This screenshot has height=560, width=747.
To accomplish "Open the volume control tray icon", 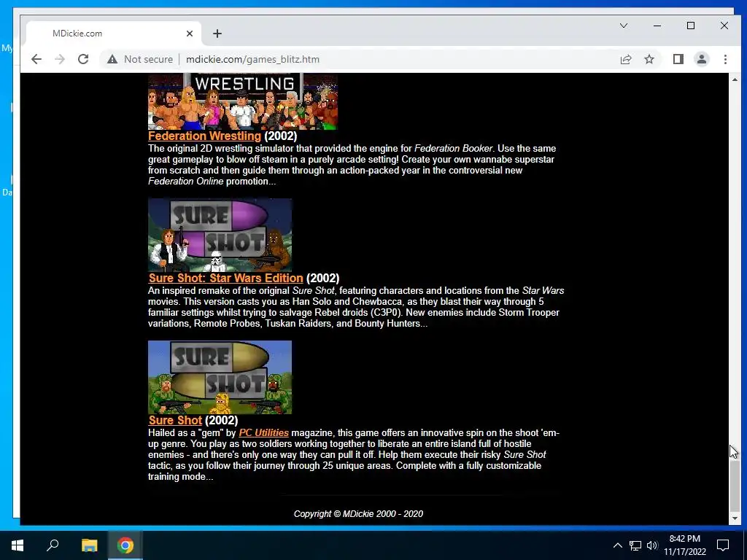I will tap(652, 545).
